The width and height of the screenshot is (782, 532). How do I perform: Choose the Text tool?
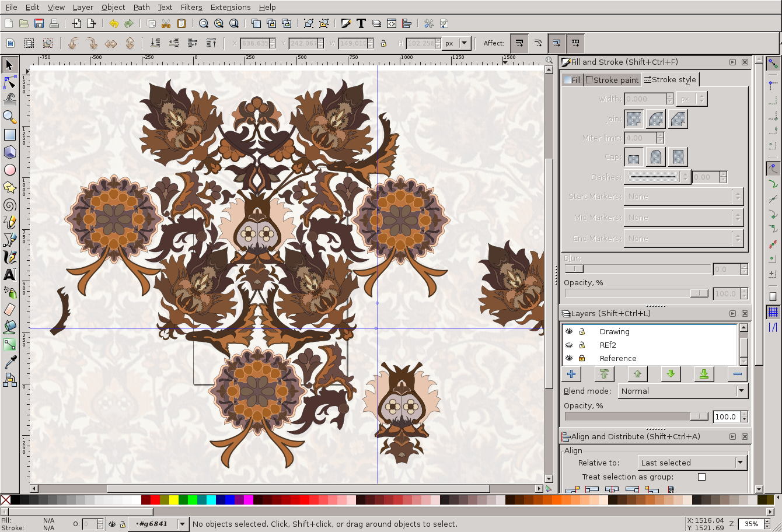tap(9, 275)
